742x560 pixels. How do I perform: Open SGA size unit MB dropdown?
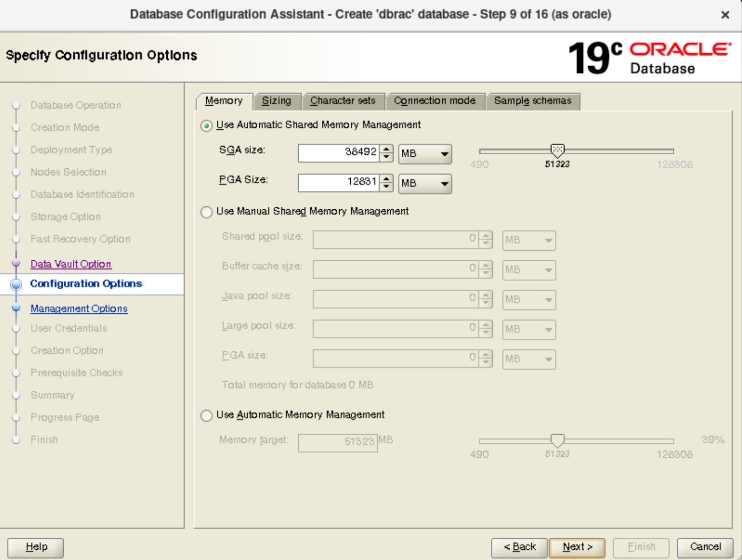425,154
